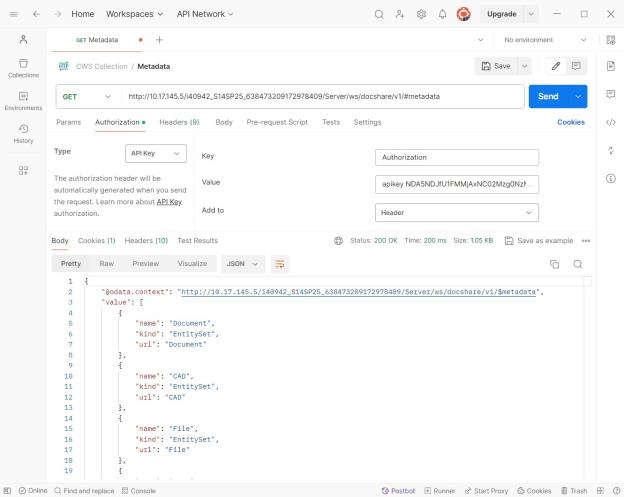Screen dimensions: 624x497
Task: Open the @odata.context metadata URL link
Action: click(x=359, y=292)
